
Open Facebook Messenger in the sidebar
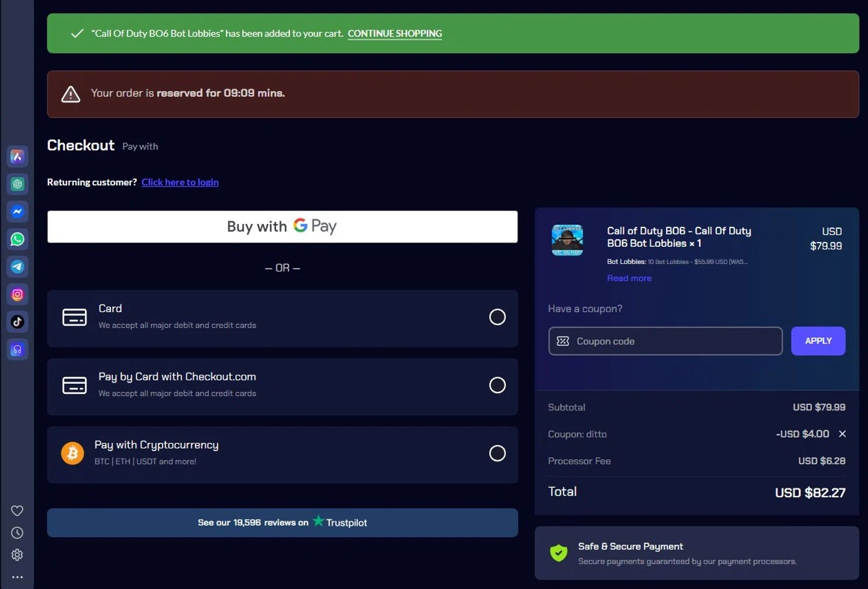tap(17, 211)
